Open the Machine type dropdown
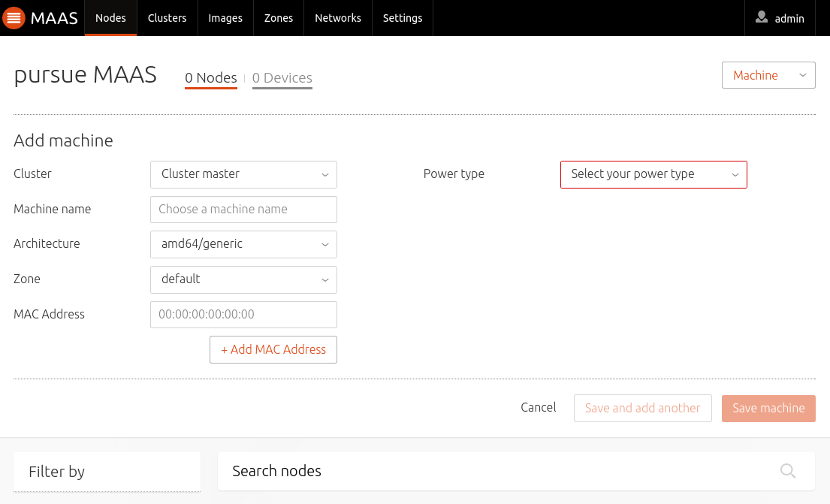Screen dimensions: 830x504 tap(768, 75)
